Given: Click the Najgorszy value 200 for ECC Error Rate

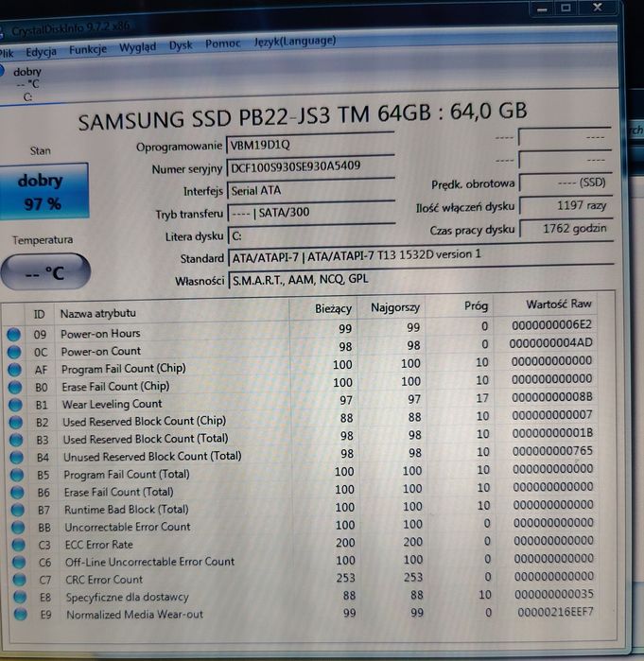Looking at the screenshot, I should (412, 542).
